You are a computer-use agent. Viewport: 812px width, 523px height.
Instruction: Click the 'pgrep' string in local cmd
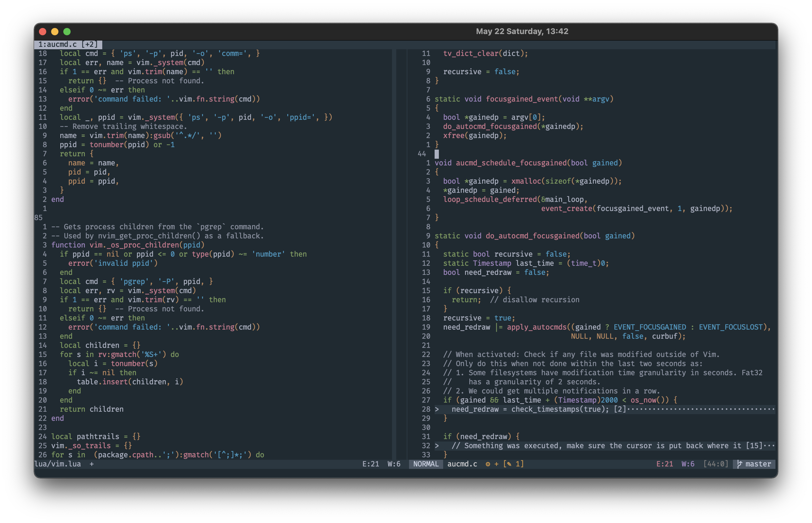(x=134, y=282)
